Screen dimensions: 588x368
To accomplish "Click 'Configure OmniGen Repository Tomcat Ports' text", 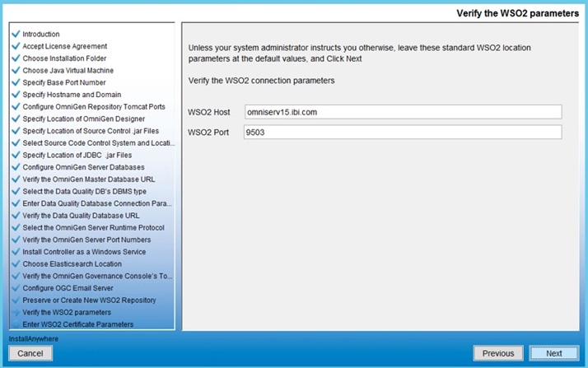I will click(94, 106).
